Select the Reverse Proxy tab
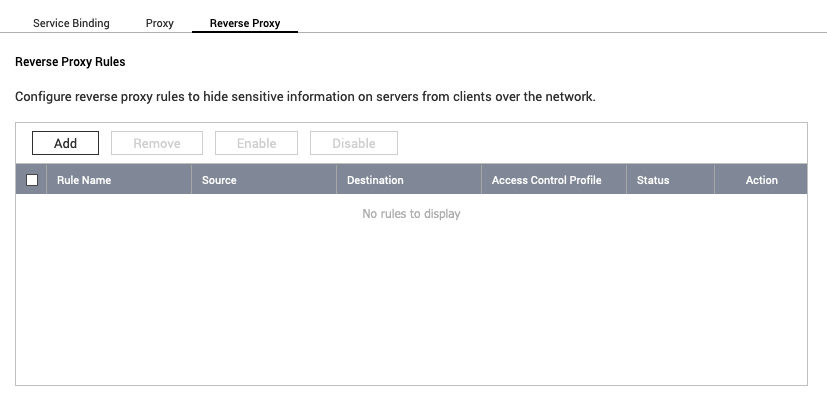Screen dimensions: 827x405 244,23
